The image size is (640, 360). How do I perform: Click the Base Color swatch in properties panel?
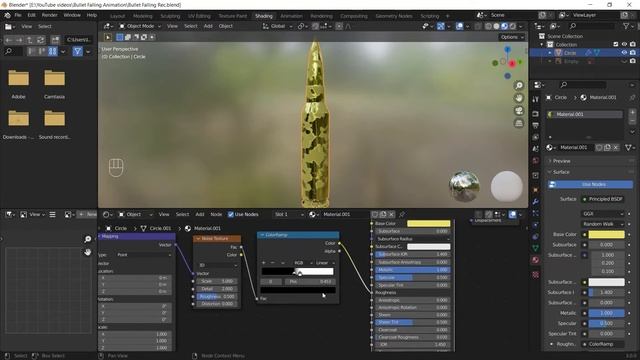click(x=607, y=235)
